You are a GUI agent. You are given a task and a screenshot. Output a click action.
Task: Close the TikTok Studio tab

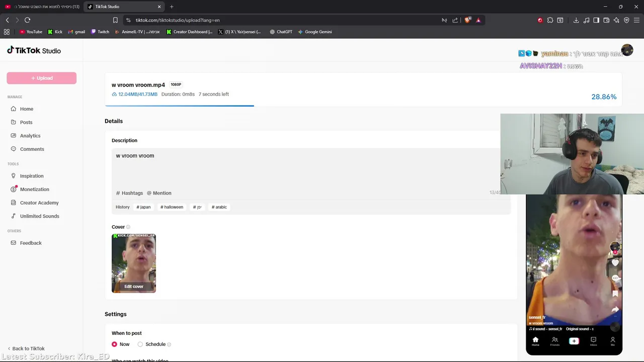click(159, 7)
